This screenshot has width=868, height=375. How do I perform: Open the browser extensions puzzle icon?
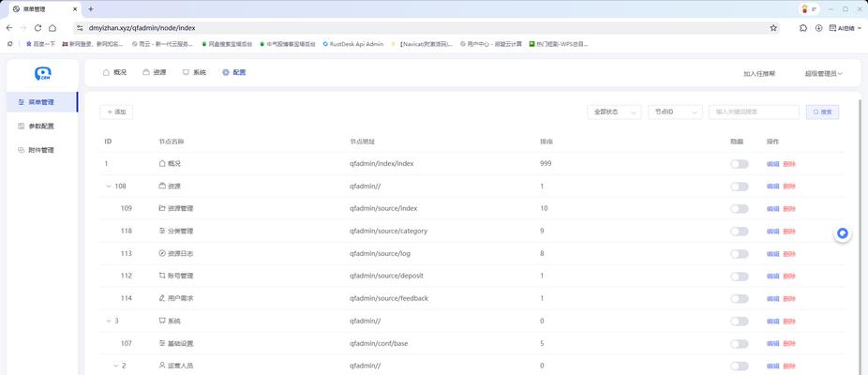pyautogui.click(x=803, y=28)
